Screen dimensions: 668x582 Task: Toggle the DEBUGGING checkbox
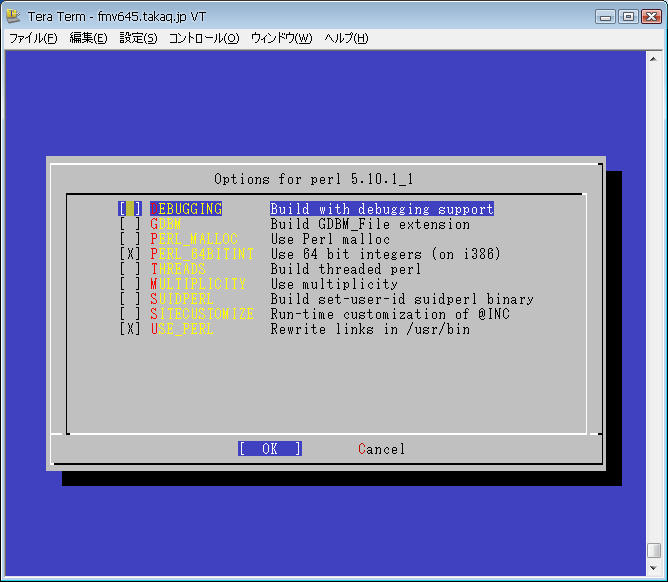pyautogui.click(x=130, y=209)
